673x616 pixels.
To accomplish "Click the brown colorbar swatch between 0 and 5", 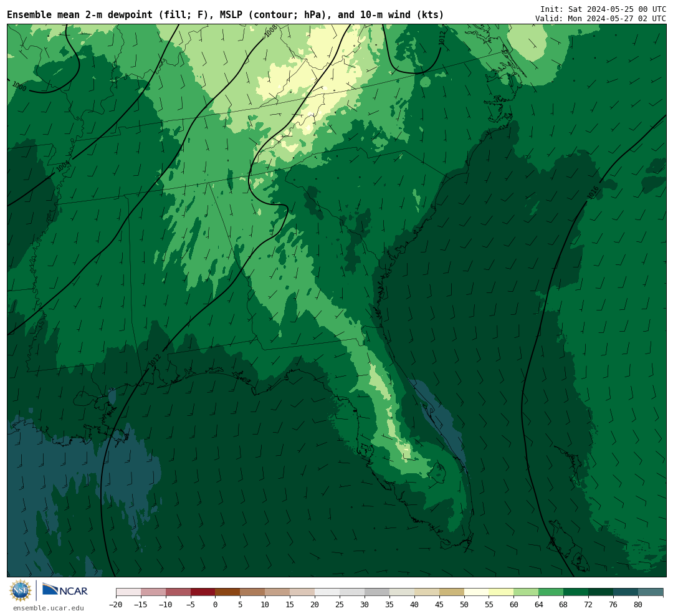I will [228, 592].
